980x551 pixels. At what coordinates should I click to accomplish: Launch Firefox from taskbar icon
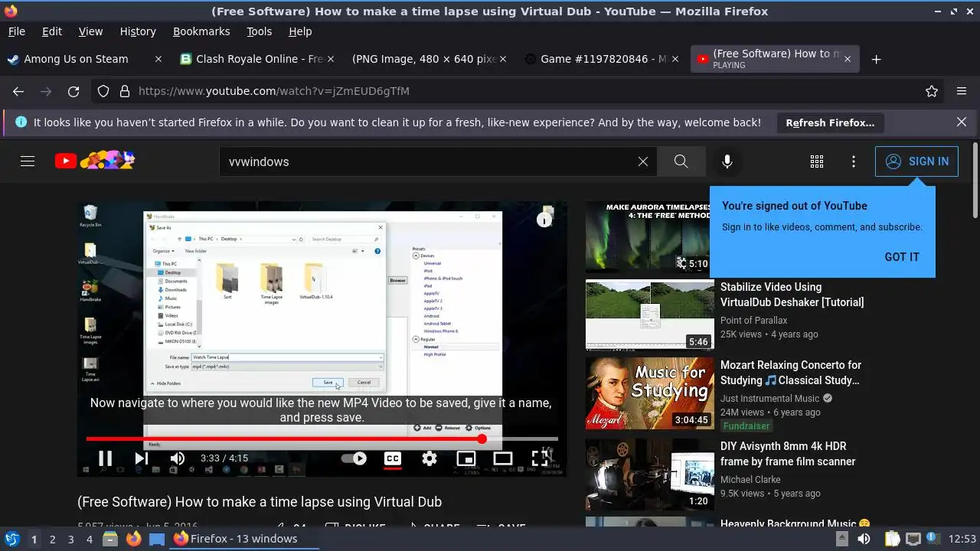(134, 539)
